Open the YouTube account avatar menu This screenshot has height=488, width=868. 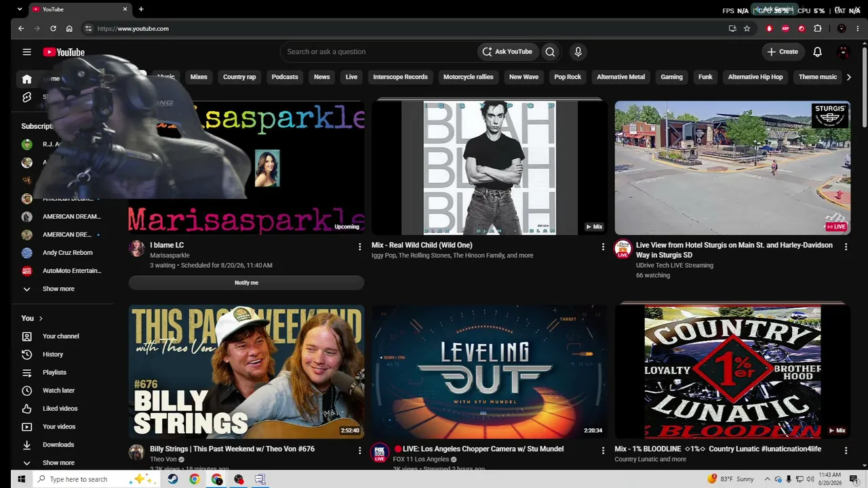844,52
